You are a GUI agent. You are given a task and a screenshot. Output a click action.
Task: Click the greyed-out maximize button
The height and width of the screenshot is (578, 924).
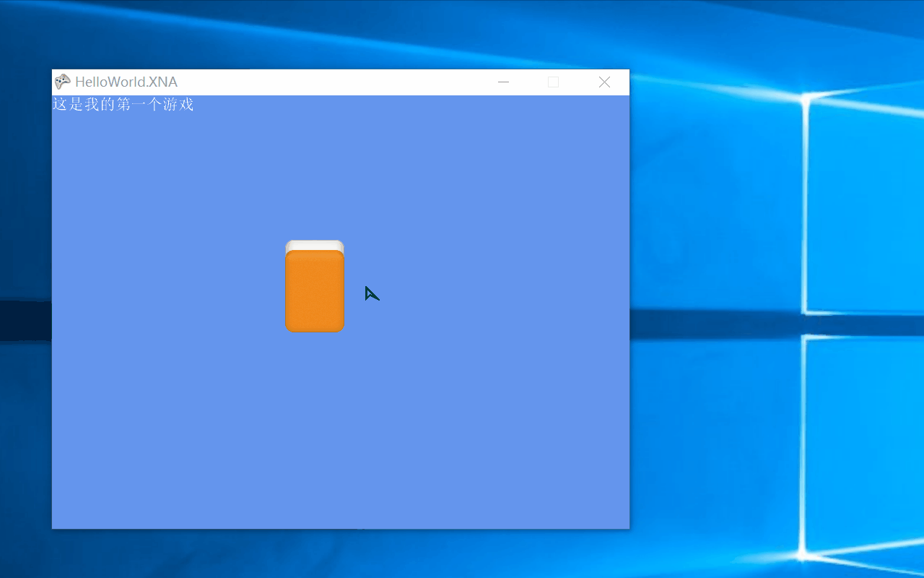pos(553,82)
